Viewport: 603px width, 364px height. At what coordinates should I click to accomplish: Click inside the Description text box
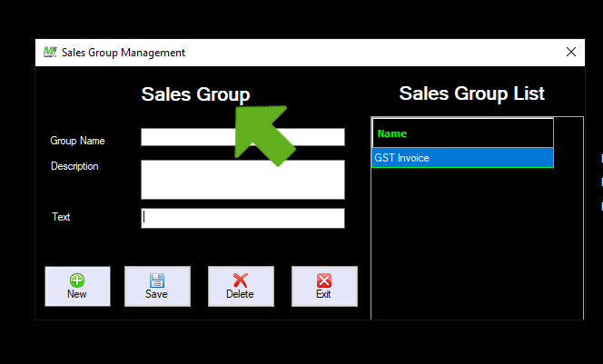[x=242, y=180]
